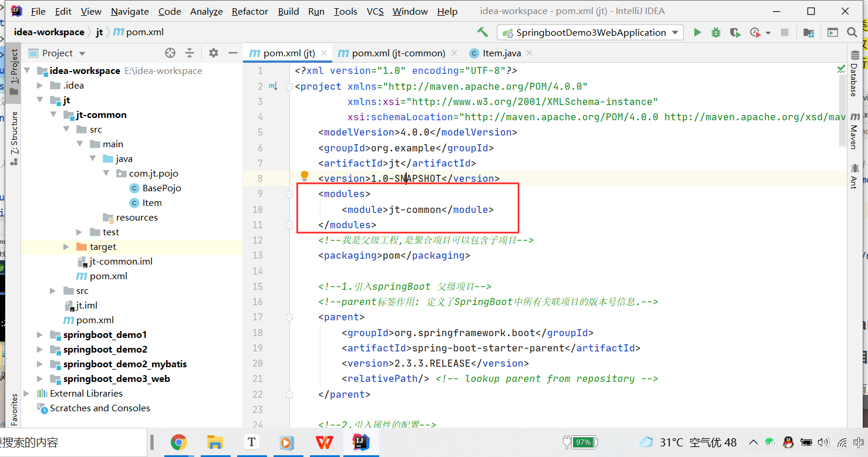Open the Structure tool window tab
This screenshot has height=457, width=868.
coord(14,138)
